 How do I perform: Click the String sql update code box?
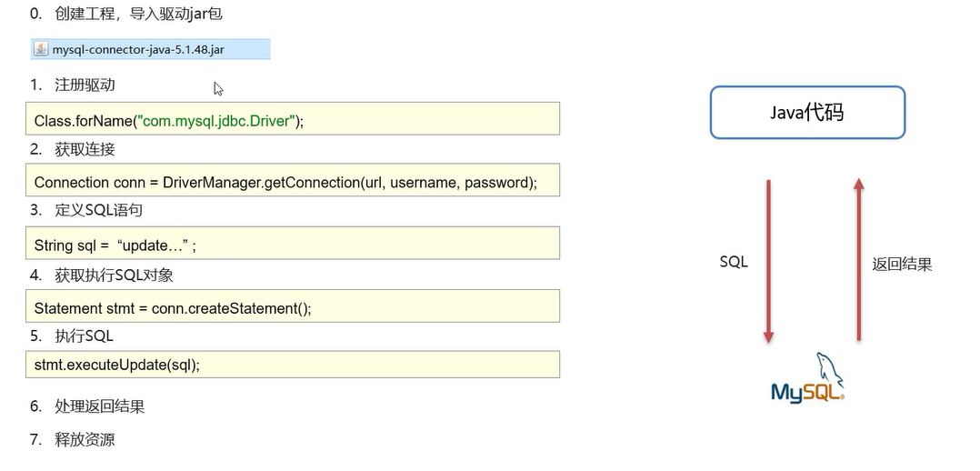pyautogui.click(x=293, y=243)
